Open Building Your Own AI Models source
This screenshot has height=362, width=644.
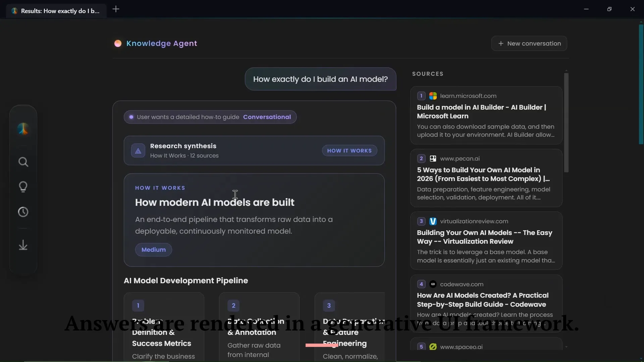point(486,241)
